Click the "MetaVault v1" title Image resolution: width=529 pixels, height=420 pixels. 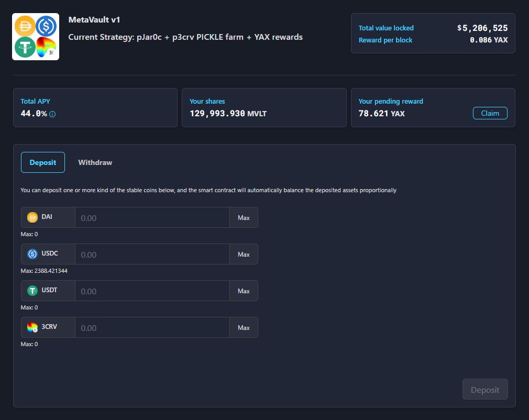coord(94,19)
